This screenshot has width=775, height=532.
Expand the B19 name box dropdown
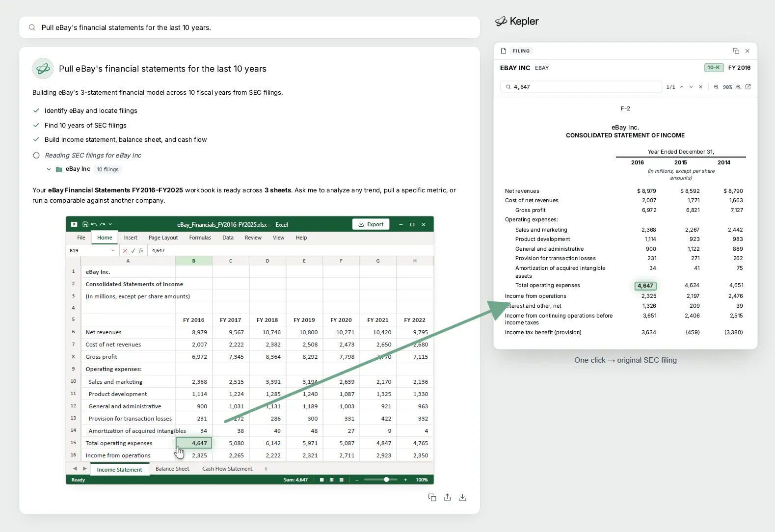[113, 250]
